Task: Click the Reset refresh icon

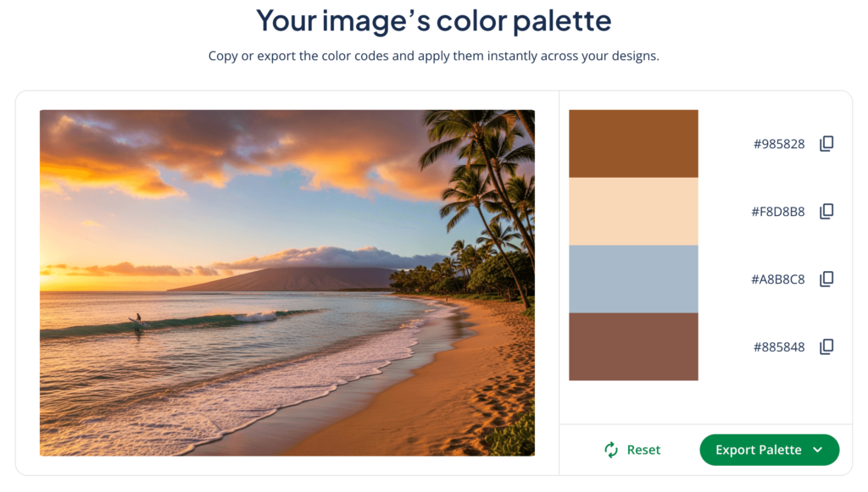Action: click(x=610, y=450)
